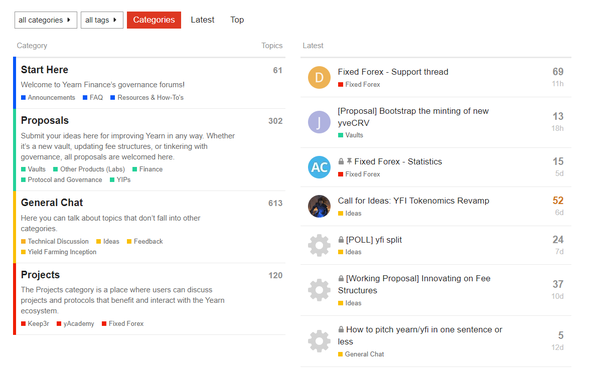The height and width of the screenshot is (370, 600).
Task: Click Ideas tag under Innovating on Fee Structures
Action: click(350, 303)
